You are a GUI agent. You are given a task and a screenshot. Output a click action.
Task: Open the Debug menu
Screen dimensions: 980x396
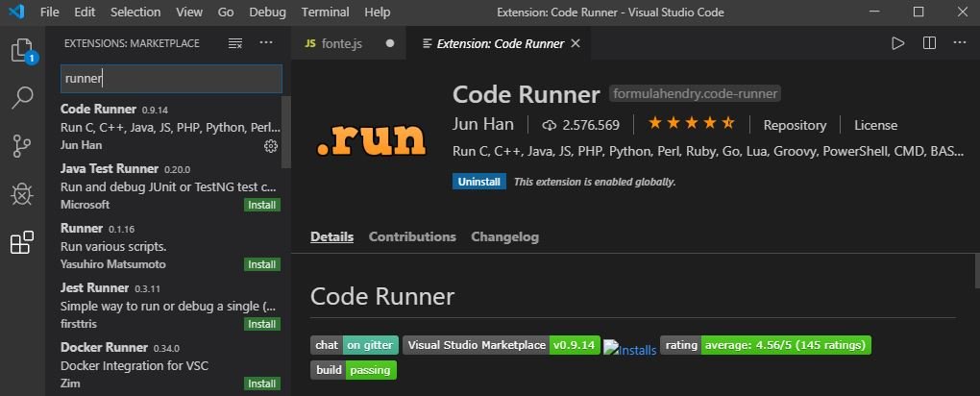click(x=267, y=12)
